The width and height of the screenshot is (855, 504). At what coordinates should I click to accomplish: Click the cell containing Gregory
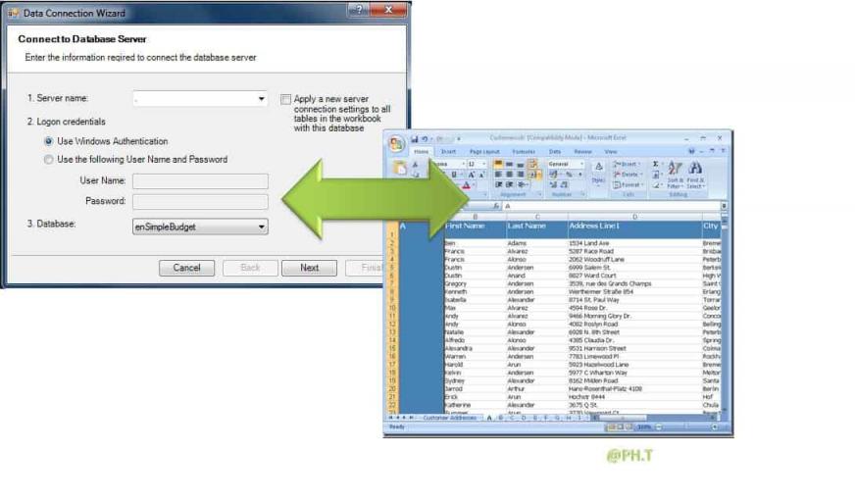(x=475, y=283)
